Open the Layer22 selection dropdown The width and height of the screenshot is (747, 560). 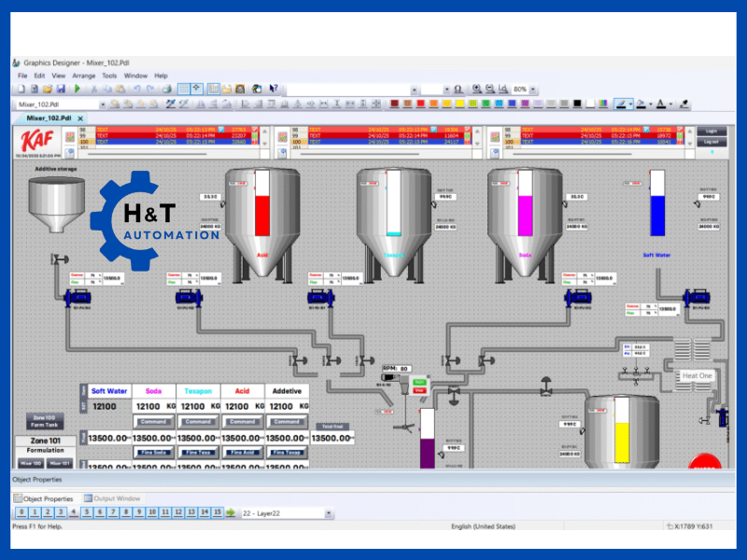pyautogui.click(x=328, y=512)
